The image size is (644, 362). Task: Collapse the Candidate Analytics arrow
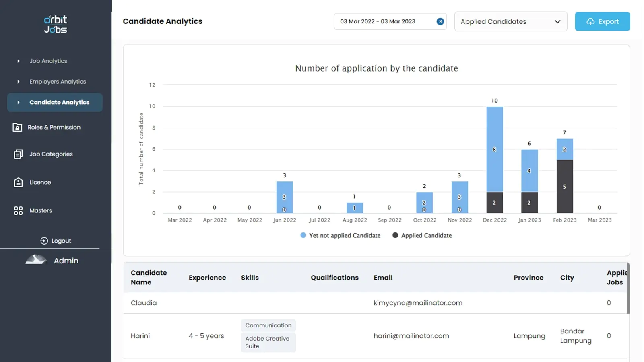19,103
